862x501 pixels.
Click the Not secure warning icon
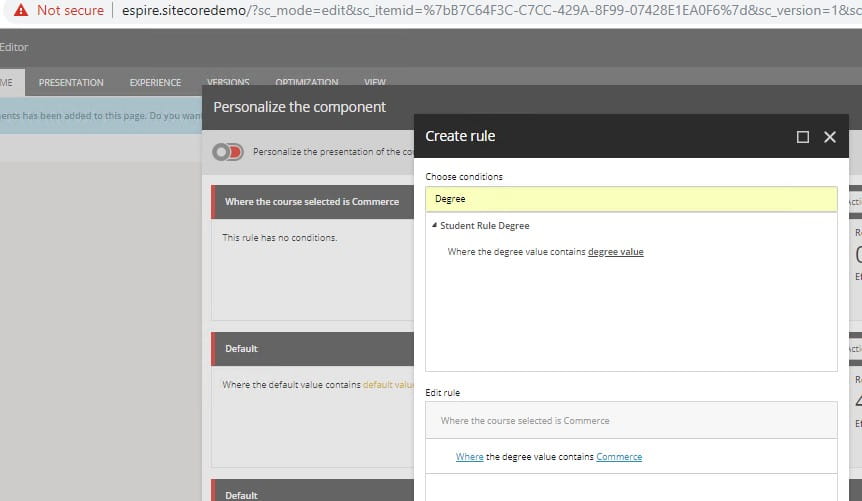point(20,10)
